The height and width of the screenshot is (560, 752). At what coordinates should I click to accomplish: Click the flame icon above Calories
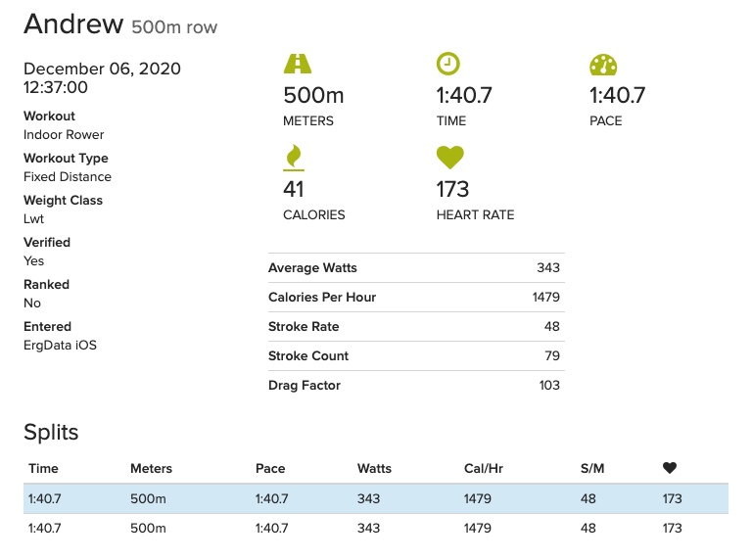[293, 157]
